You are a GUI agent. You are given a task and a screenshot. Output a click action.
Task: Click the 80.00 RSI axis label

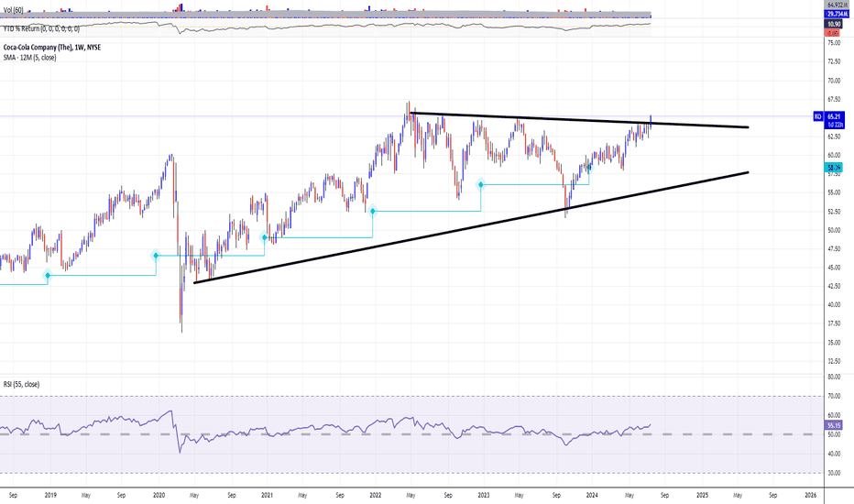click(834, 377)
